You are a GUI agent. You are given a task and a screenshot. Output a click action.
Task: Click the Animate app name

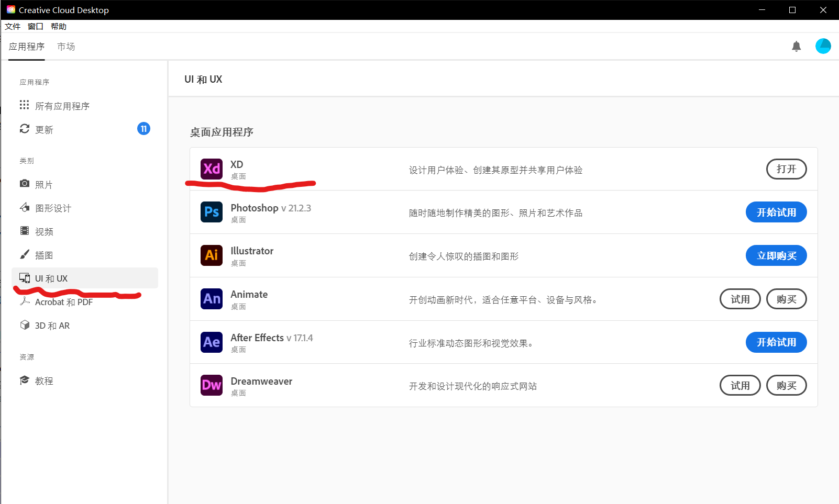(x=249, y=294)
